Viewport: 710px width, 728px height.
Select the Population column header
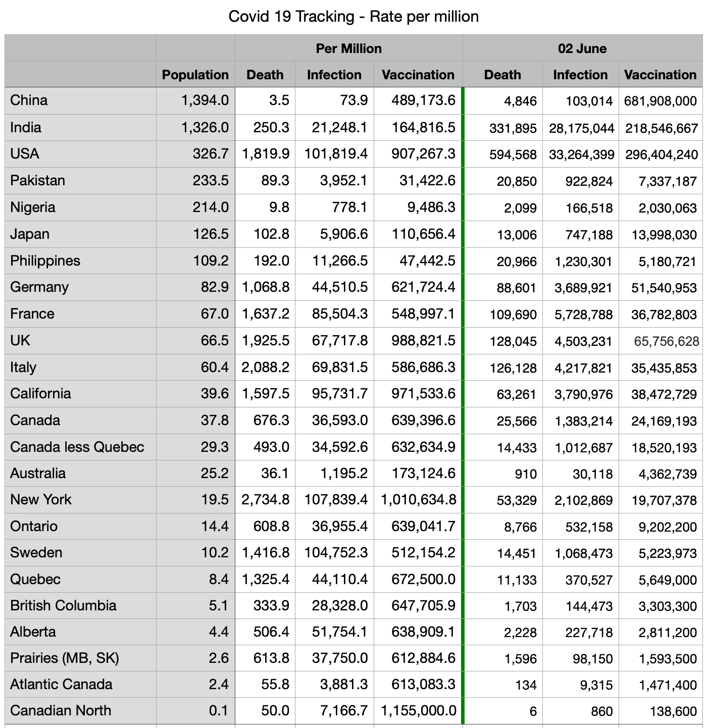pyautogui.click(x=195, y=75)
